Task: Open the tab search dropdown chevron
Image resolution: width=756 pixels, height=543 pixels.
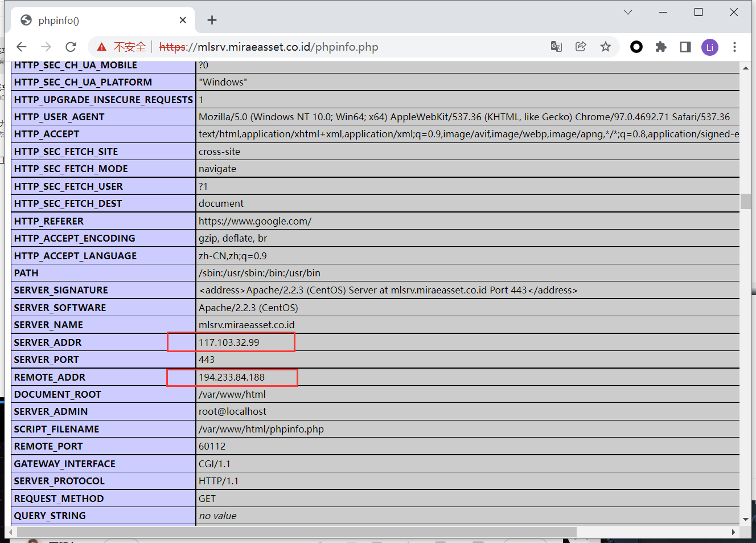Action: point(627,12)
